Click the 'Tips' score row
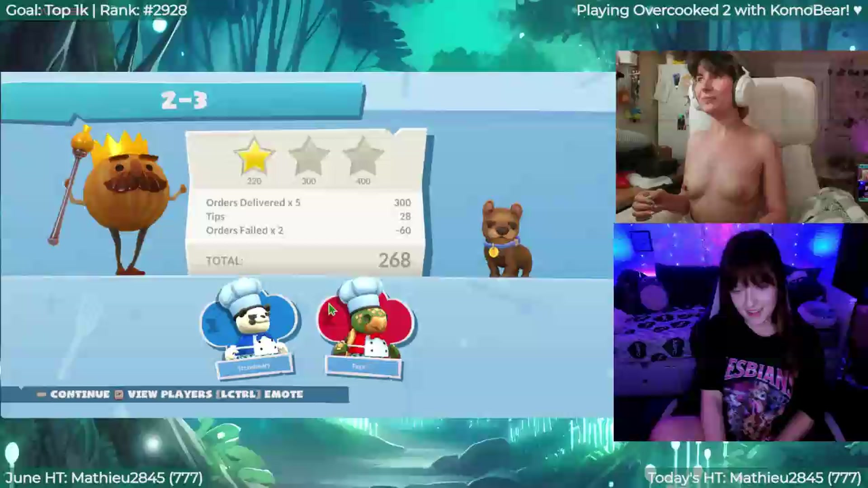This screenshot has height=488, width=868. pos(308,216)
